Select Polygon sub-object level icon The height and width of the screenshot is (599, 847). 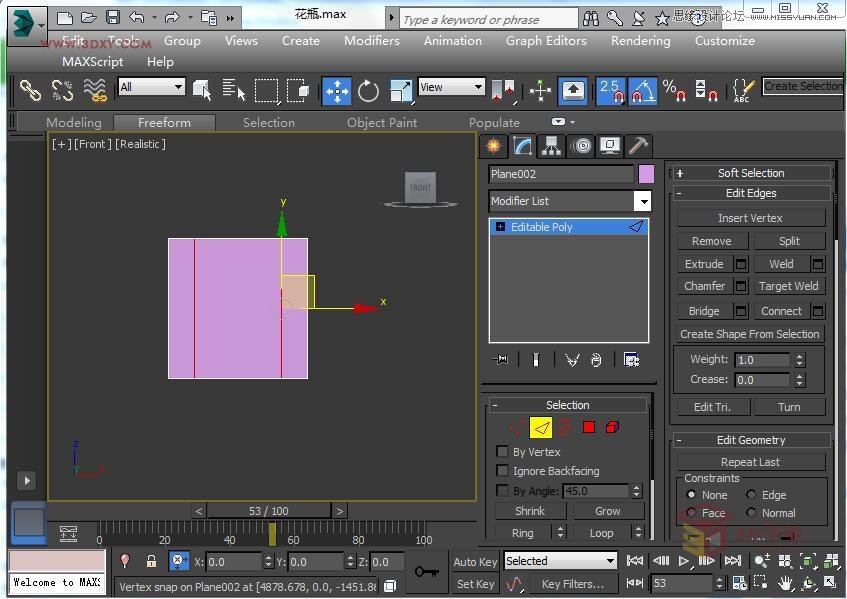[x=588, y=428]
